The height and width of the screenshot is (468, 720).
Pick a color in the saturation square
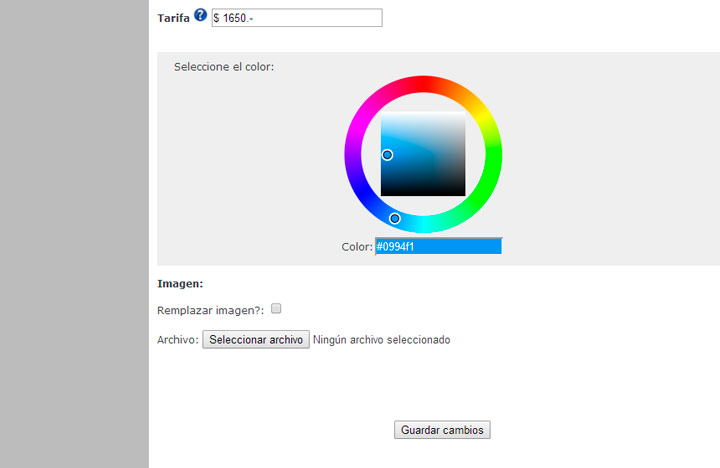pos(423,154)
